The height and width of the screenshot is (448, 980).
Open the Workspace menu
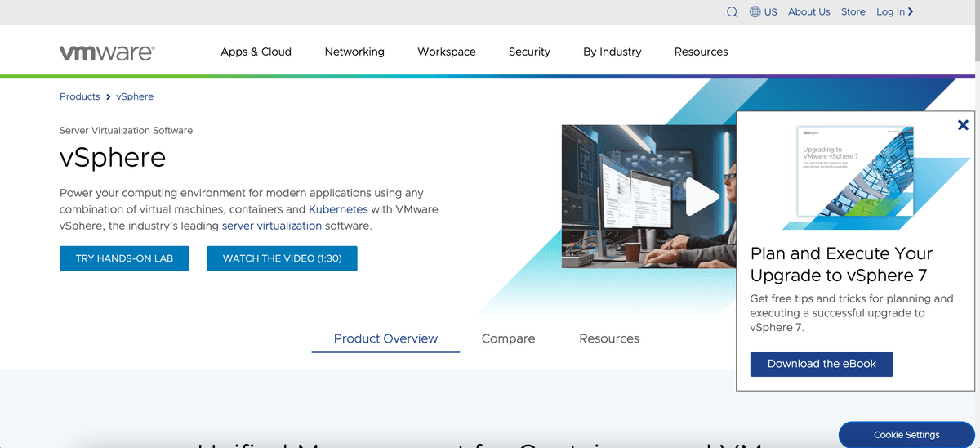447,52
